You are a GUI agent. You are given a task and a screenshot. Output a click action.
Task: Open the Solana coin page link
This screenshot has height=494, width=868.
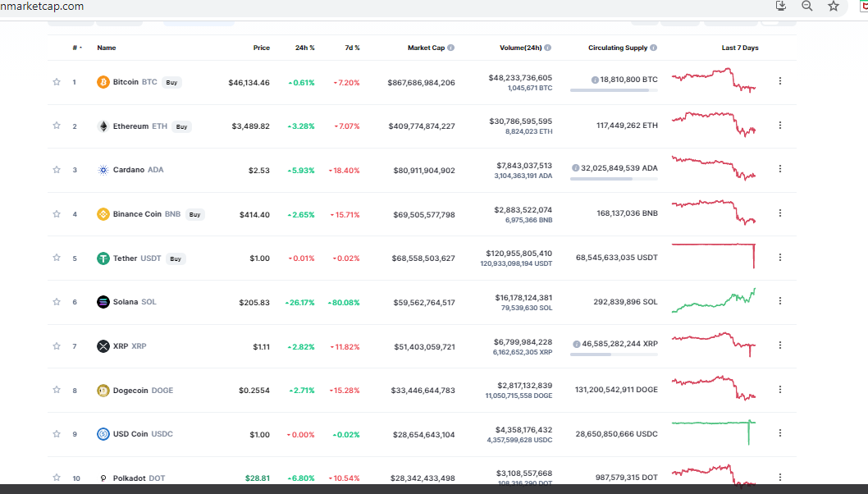point(135,302)
